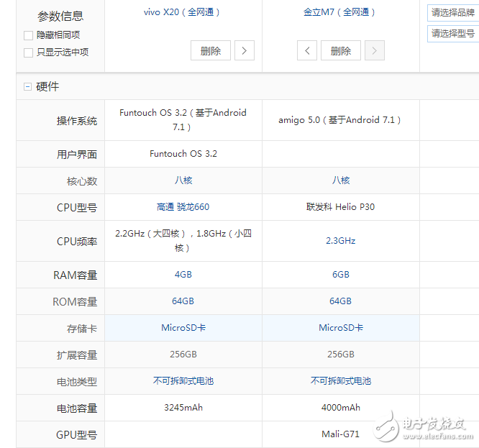Enable the 隐藏相同项 checkbox
This screenshot has height=448, width=479.
click(x=29, y=35)
